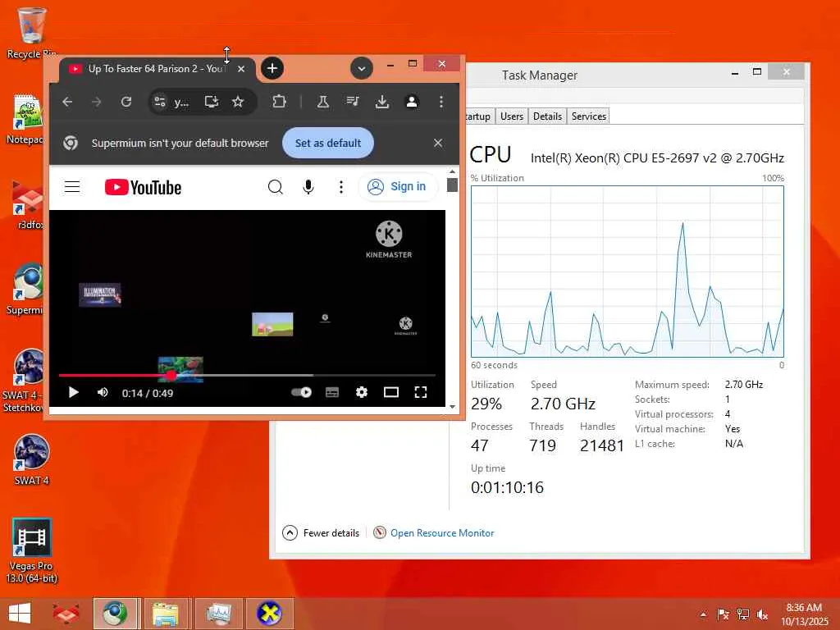Go to YouTube home via logo
The width and height of the screenshot is (840, 630).
143,188
